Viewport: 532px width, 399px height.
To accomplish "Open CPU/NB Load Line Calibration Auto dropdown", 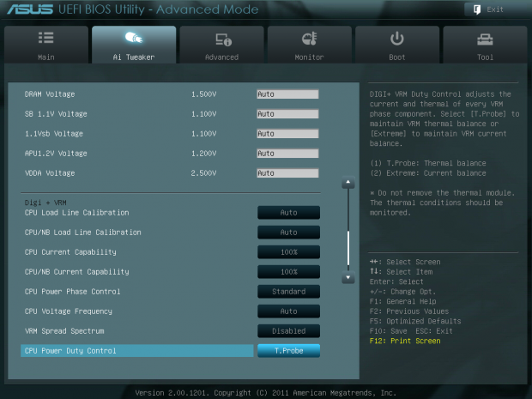I will [x=288, y=233].
